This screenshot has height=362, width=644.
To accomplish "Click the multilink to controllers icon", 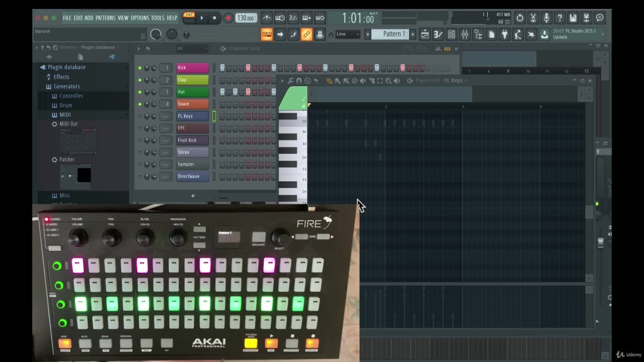I will (x=306, y=34).
